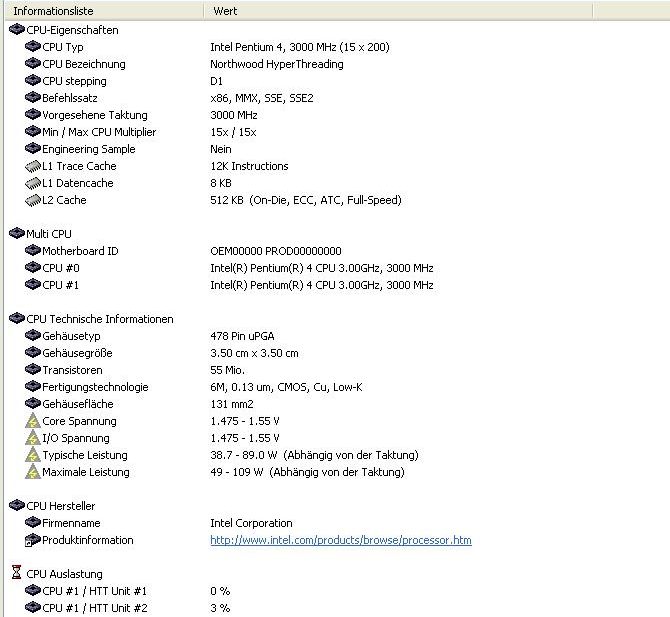
Task: Click the '3 %' load value
Action: [x=220, y=608]
